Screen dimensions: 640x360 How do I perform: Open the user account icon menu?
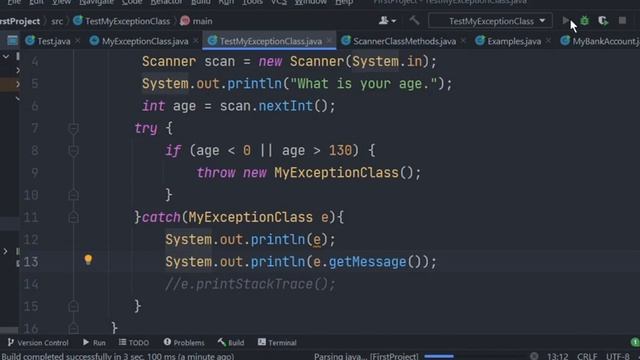(x=387, y=20)
